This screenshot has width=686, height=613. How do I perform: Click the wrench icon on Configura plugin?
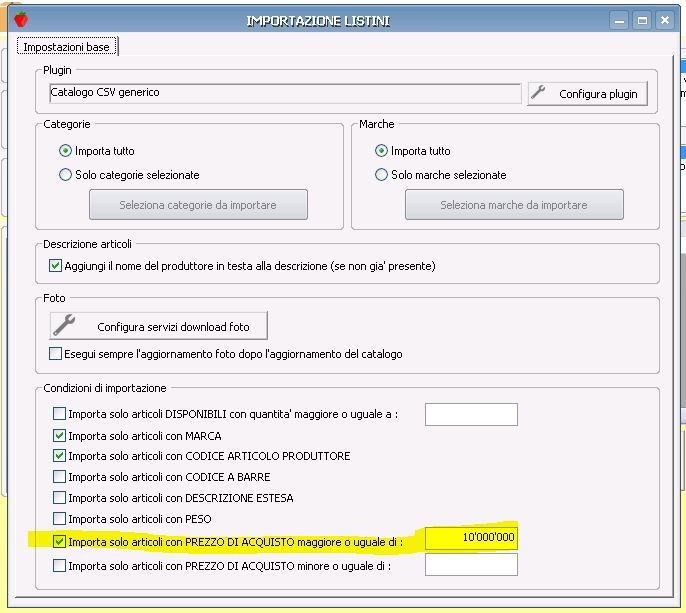[538, 92]
